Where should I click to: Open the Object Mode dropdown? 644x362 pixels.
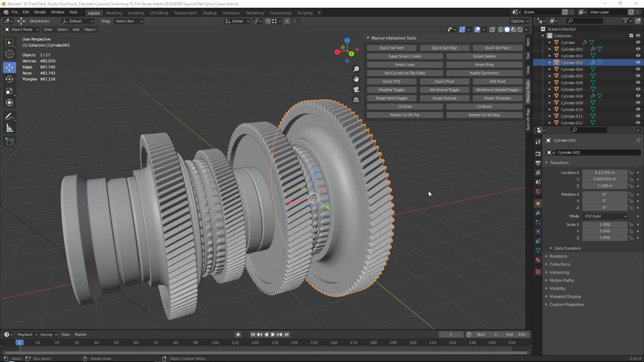(x=22, y=29)
